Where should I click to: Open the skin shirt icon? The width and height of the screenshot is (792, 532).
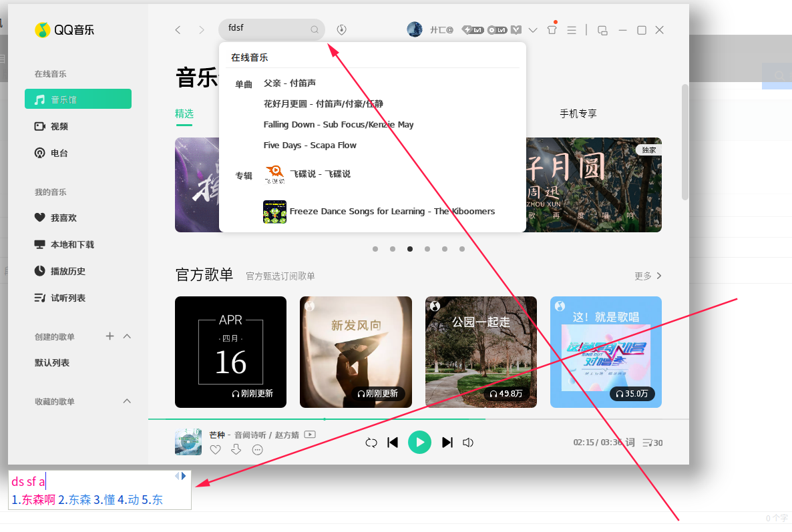tap(552, 29)
